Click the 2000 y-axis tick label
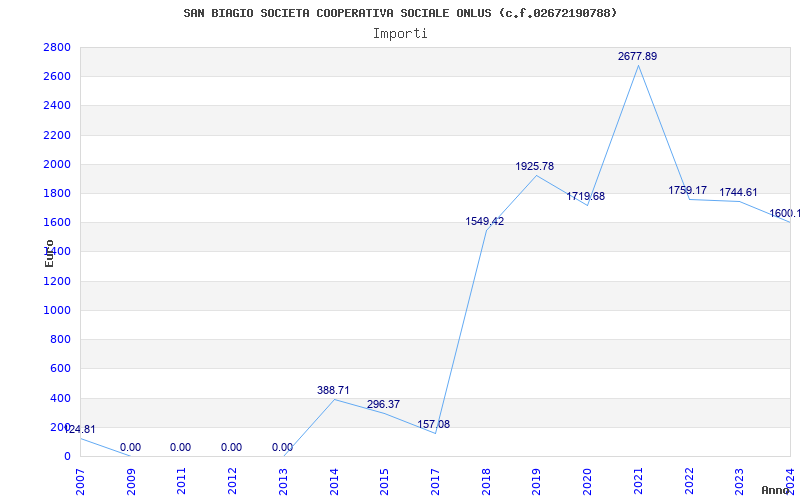Image resolution: width=800 pixels, height=500 pixels. pos(57,164)
